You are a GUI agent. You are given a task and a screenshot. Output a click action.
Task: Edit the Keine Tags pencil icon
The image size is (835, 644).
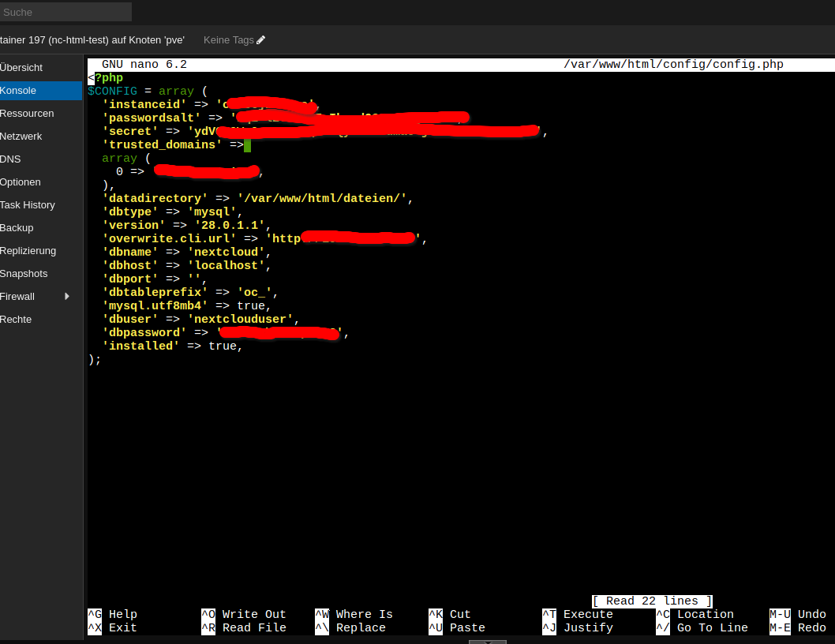pos(261,40)
